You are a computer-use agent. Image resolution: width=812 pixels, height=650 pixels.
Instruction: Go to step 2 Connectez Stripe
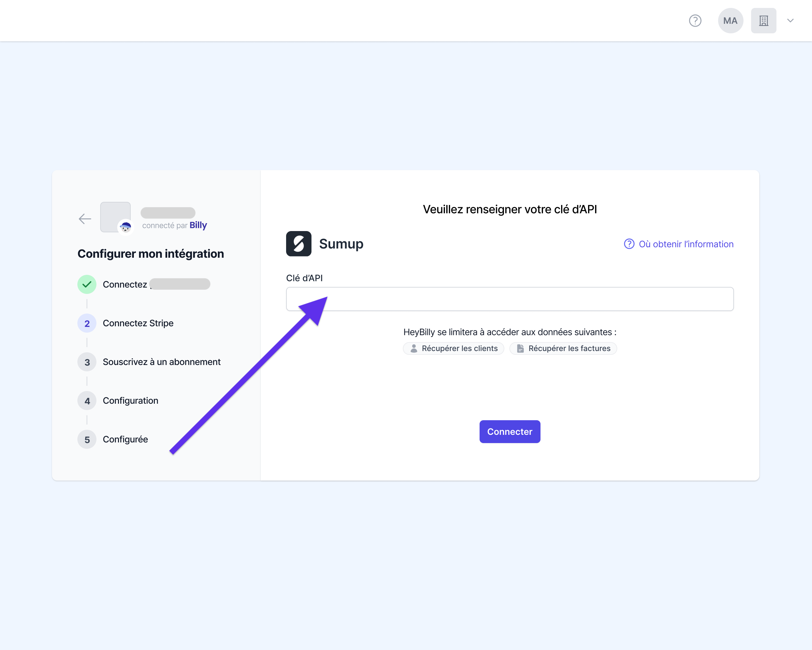(x=125, y=323)
